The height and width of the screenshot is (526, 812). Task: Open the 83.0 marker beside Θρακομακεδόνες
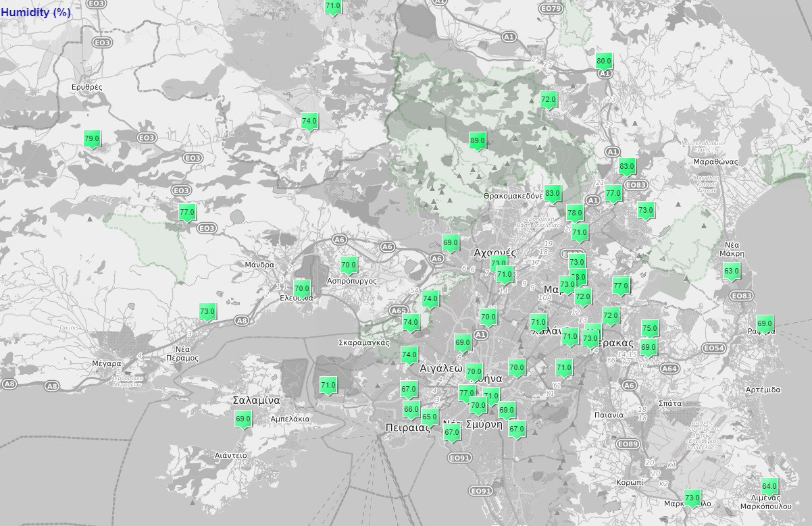(553, 194)
